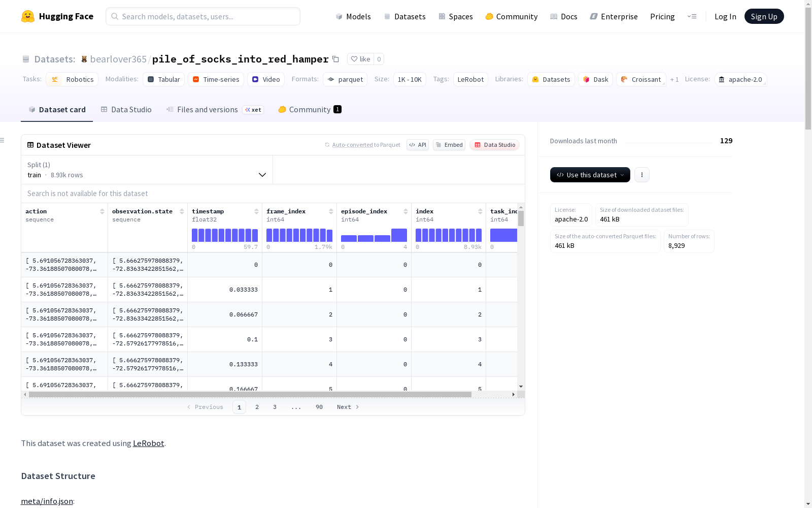This screenshot has height=508, width=812.
Task: Click the bearlover365 avatar icon
Action: coord(84,59)
